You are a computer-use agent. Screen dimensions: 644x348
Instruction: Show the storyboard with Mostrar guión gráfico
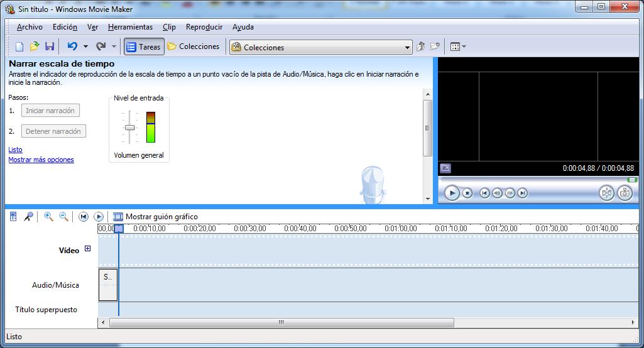click(x=155, y=217)
